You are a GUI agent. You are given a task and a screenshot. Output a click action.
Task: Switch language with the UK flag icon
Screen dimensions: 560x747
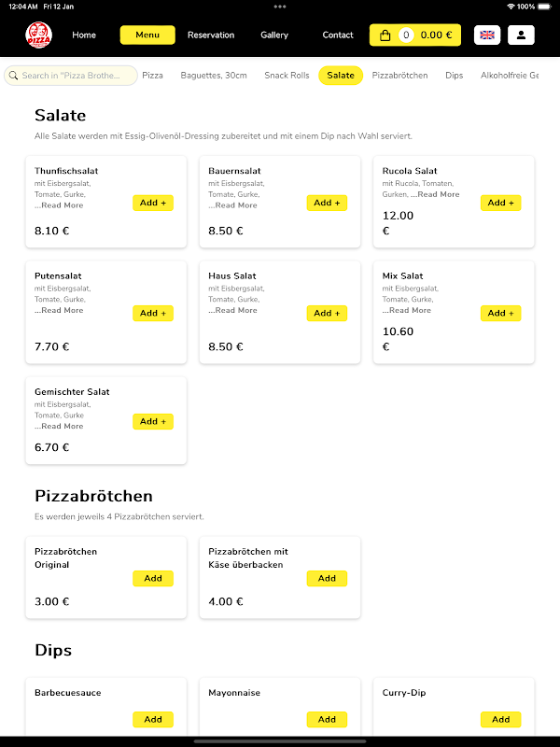[x=487, y=35]
